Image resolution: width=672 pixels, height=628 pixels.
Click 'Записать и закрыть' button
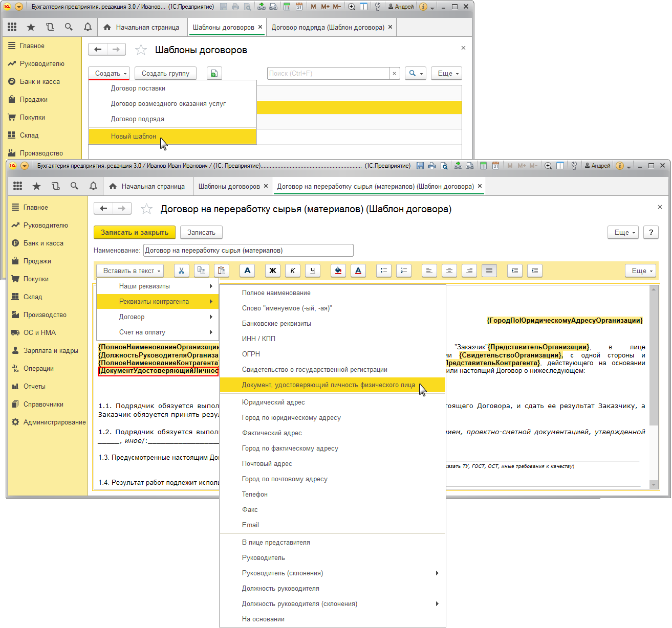point(135,232)
